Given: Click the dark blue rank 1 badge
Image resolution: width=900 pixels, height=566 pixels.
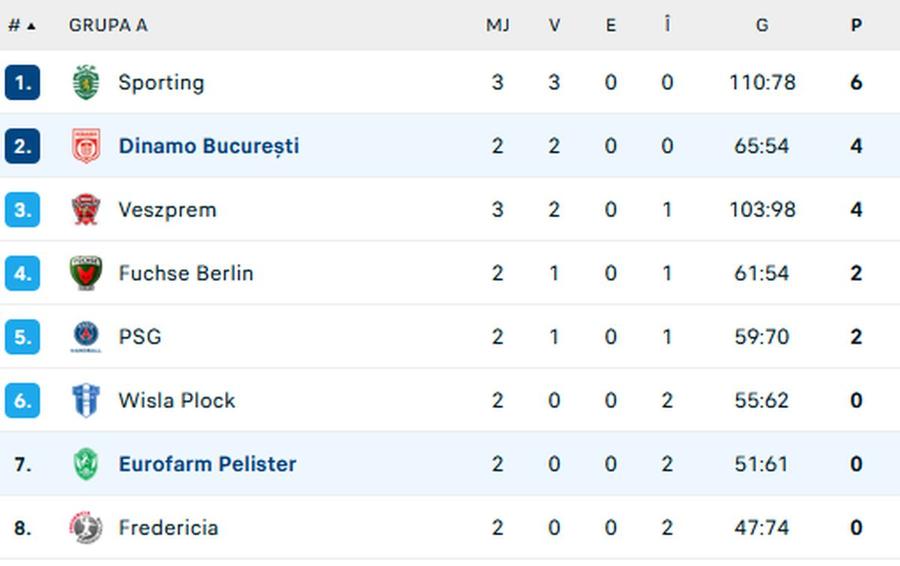Looking at the screenshot, I should (22, 83).
